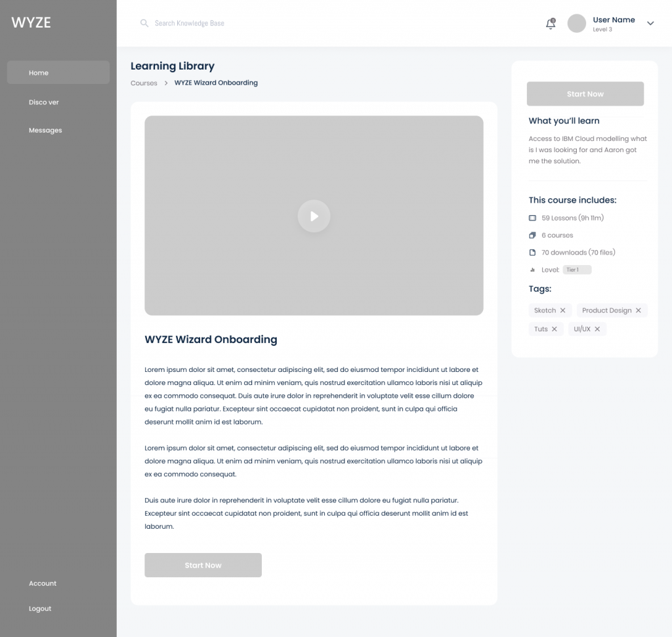
Task: Click the '59 Lessons (9h 11m)' text
Action: pos(572,218)
